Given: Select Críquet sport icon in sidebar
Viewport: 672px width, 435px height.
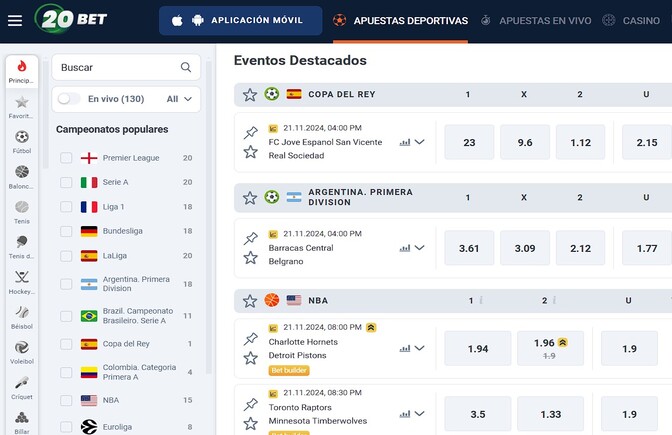Looking at the screenshot, I should (22, 388).
